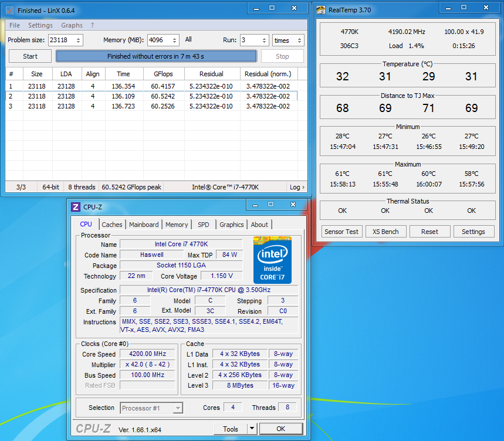This screenshot has height=441, width=504.
Task: Click the '4190.02 MHz' value in RealTemp
Action: tap(407, 32)
